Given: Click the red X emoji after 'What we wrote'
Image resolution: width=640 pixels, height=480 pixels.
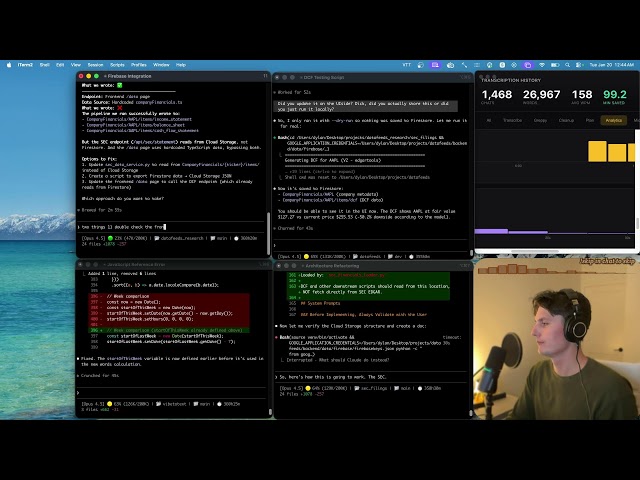Looking at the screenshot, I should pyautogui.click(x=120, y=108).
